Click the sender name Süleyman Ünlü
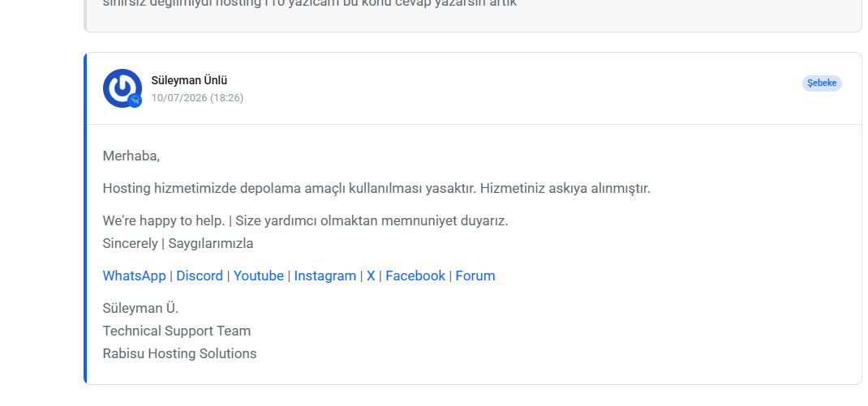Viewport: 868px width, 406px height. [x=189, y=80]
